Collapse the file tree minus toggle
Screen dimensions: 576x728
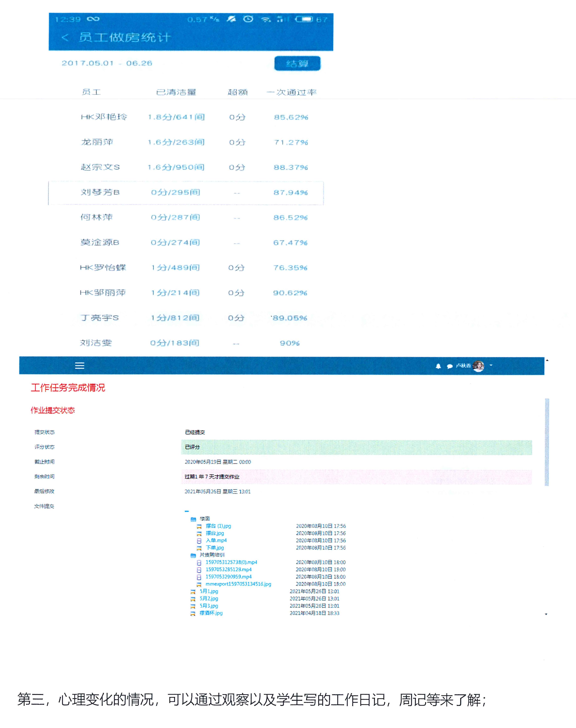coord(187,511)
